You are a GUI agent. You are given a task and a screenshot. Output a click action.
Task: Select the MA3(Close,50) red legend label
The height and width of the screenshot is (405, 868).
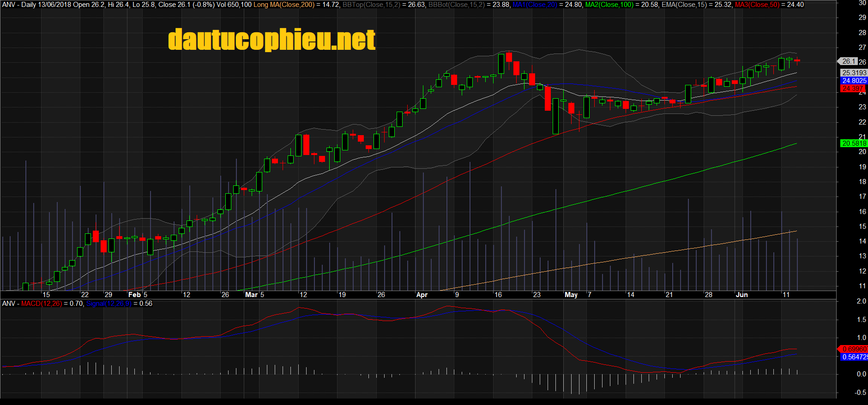pos(757,5)
